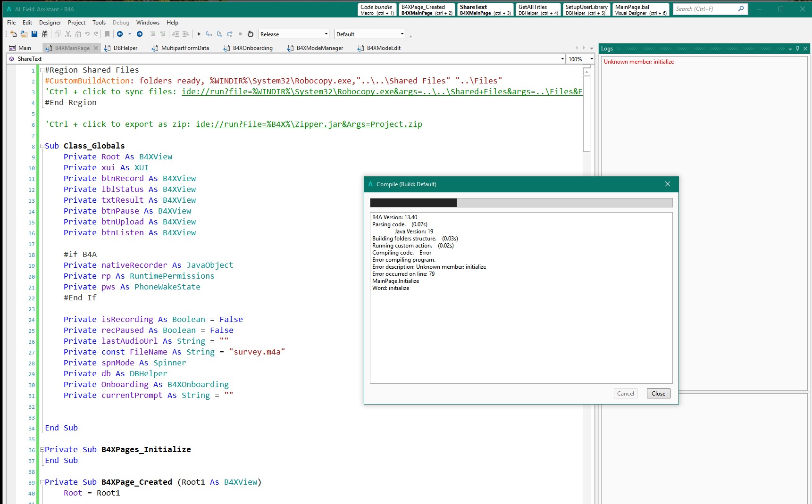Click the restart circular arrow icon

pyautogui.click(x=251, y=34)
